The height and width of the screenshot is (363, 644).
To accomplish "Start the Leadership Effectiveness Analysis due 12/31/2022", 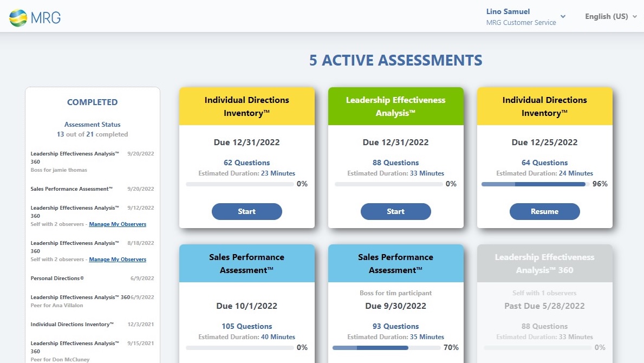I will click(396, 211).
